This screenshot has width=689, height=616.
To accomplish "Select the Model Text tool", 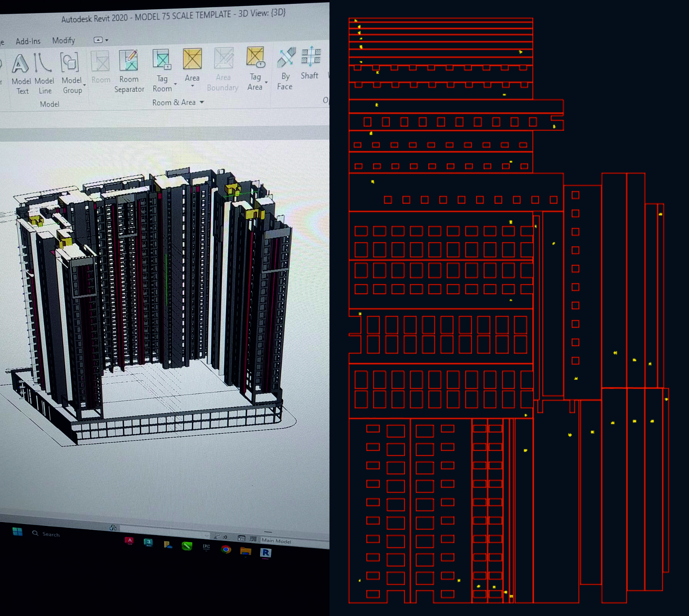I will [21, 72].
